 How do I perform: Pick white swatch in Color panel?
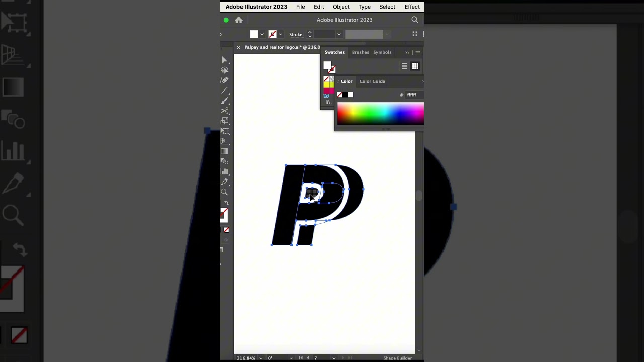tap(350, 95)
